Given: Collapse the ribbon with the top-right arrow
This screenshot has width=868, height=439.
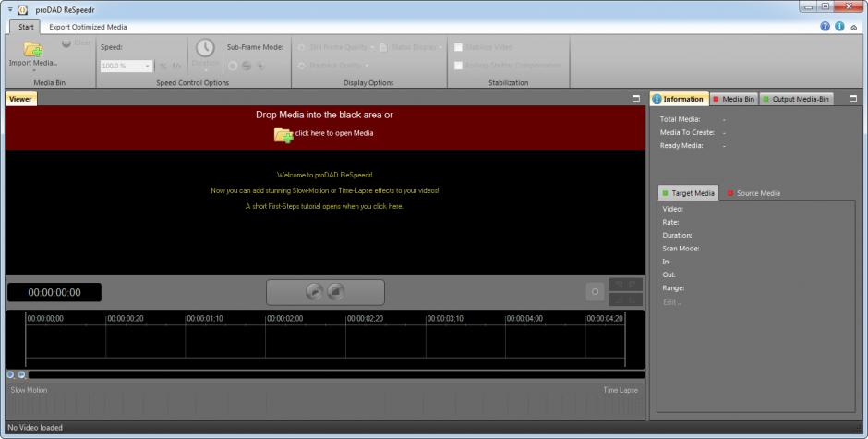Looking at the screenshot, I should coord(854,27).
